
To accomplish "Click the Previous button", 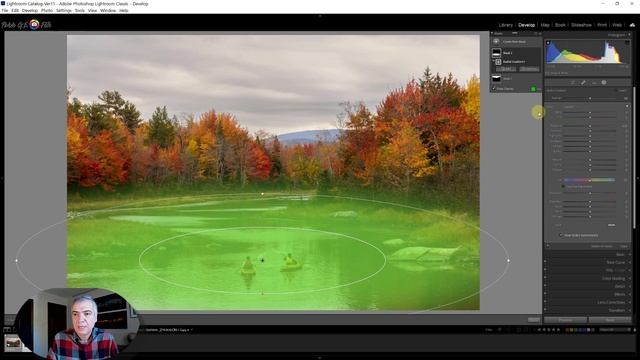I will 565,320.
